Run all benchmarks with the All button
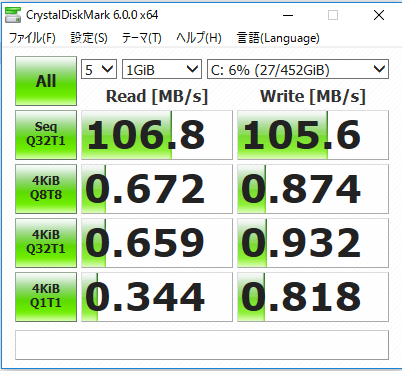The height and width of the screenshot is (371, 402). pyautogui.click(x=46, y=81)
